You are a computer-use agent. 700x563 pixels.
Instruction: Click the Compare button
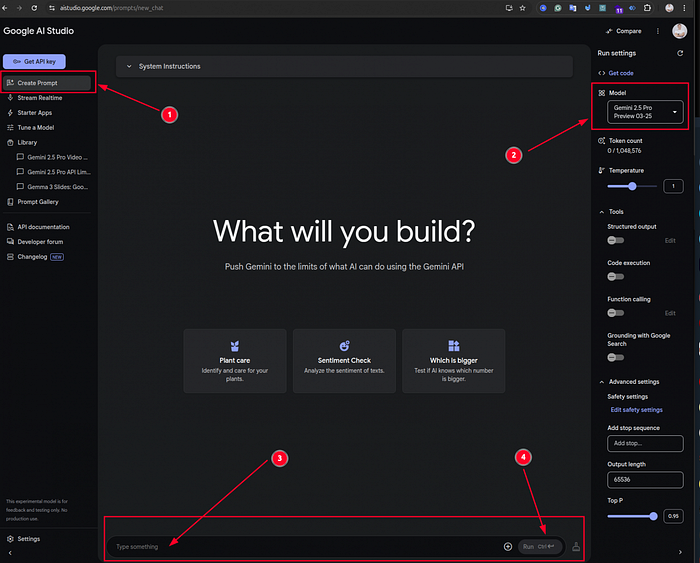pyautogui.click(x=623, y=31)
